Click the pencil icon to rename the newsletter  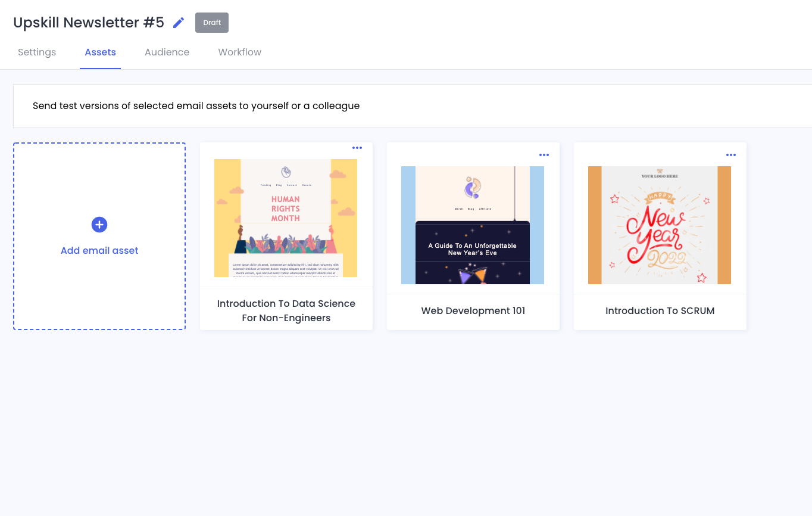(178, 22)
